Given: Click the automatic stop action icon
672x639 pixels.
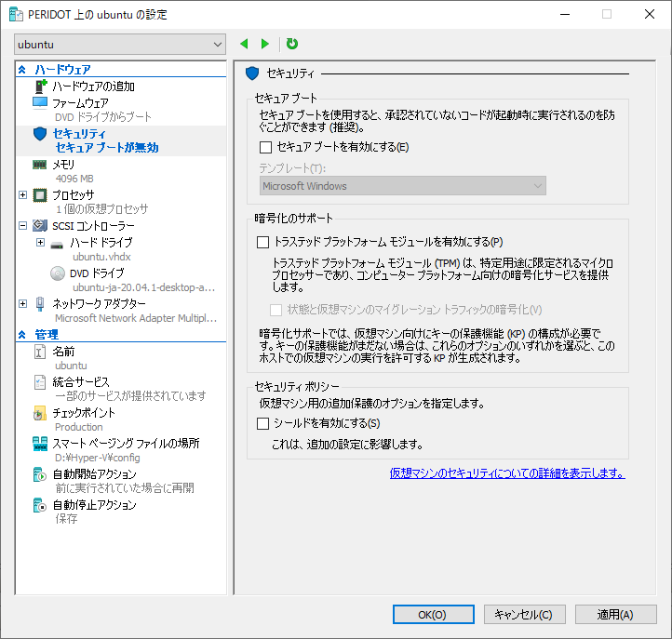Looking at the screenshot, I should 40,505.
